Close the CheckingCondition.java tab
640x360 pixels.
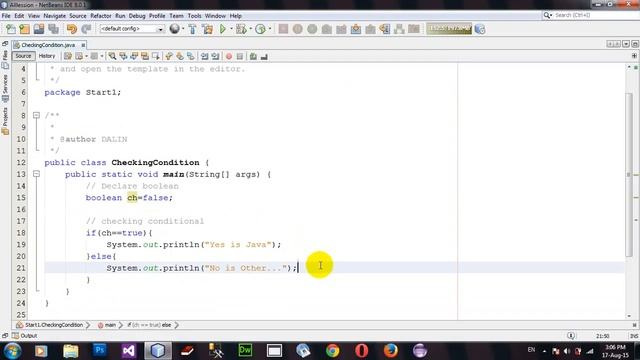coord(83,45)
